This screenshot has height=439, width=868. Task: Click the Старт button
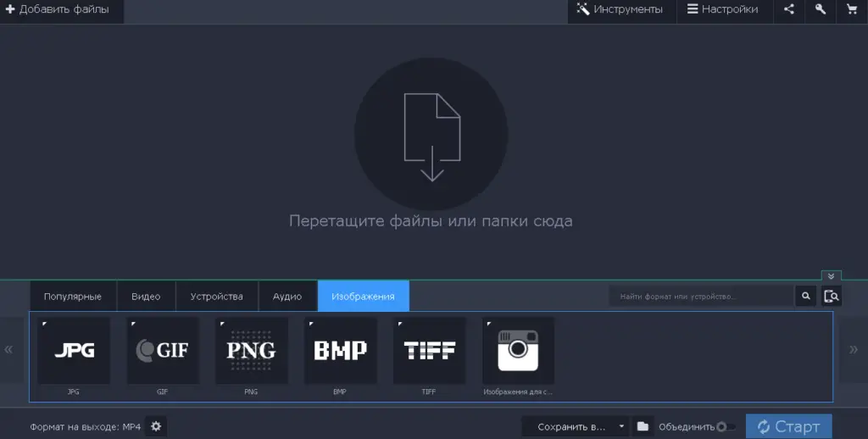click(x=789, y=427)
